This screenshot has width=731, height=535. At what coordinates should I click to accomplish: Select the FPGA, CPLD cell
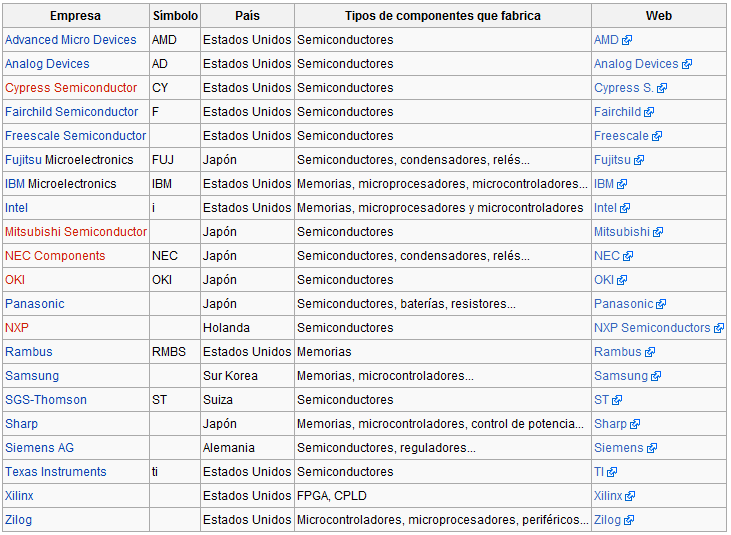[x=443, y=496]
